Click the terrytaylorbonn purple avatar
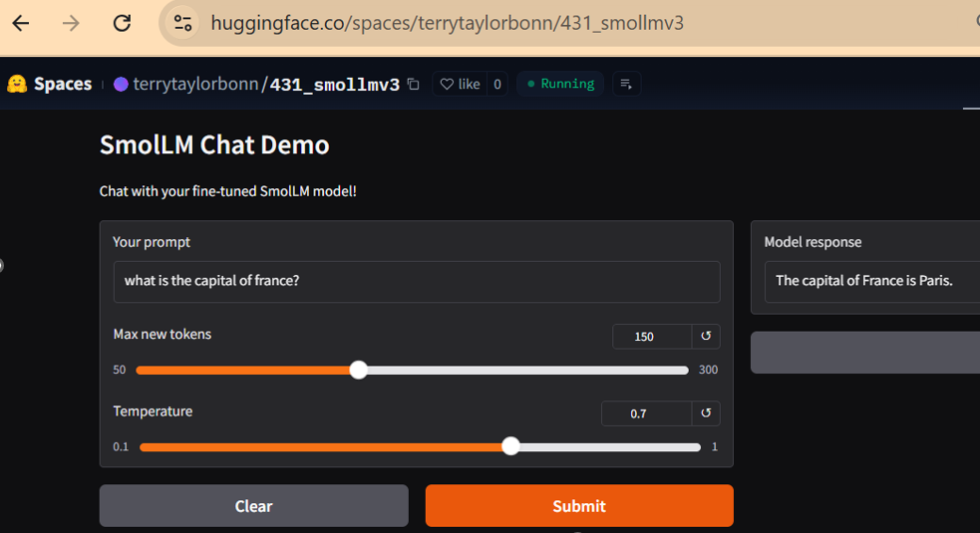 click(x=121, y=84)
